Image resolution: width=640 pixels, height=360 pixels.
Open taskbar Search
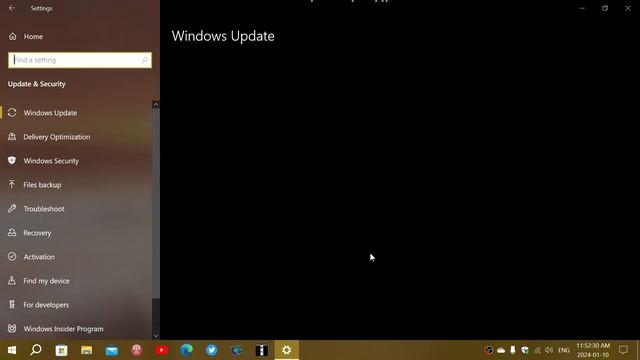(x=36, y=350)
